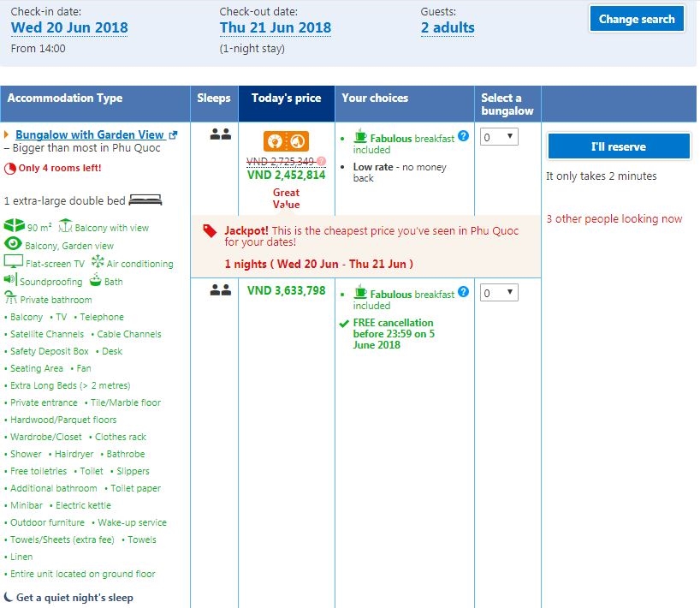Expand the triangle next to Bungalow title
Viewport: 700px width, 608px height.
click(x=7, y=134)
